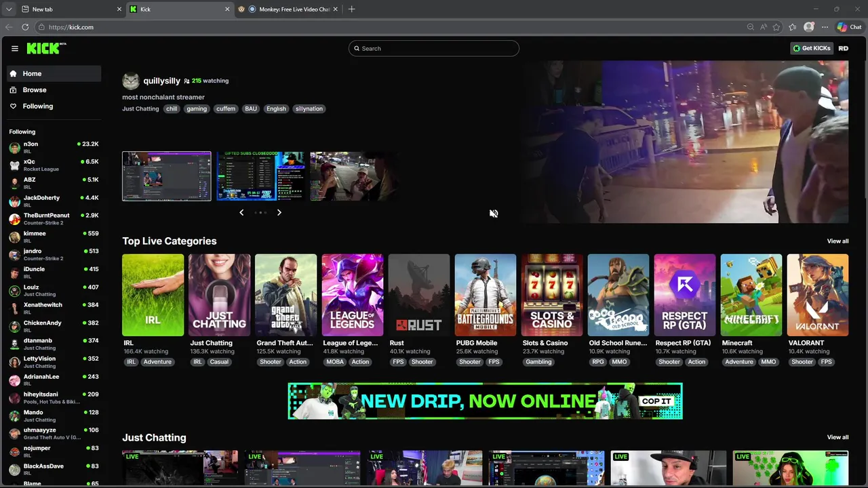Select the gaming tag
Viewport: 868px width, 488px height.
197,108
